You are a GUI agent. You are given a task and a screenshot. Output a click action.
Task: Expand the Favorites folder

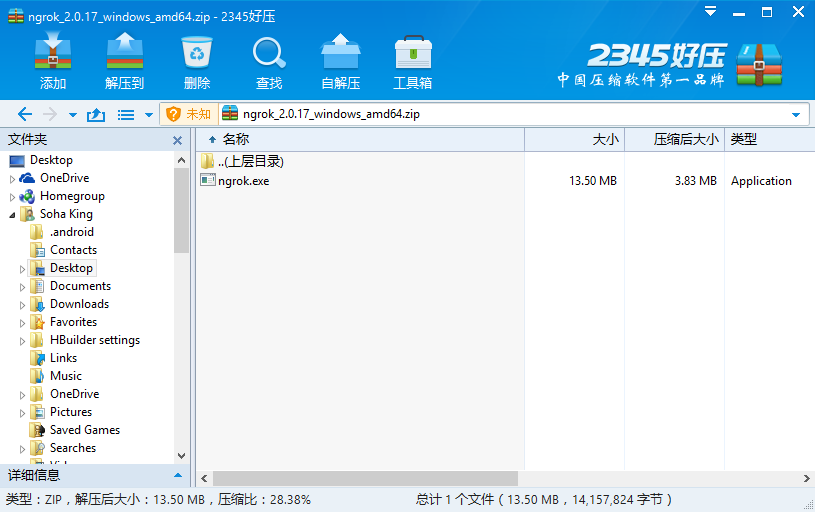click(22, 323)
